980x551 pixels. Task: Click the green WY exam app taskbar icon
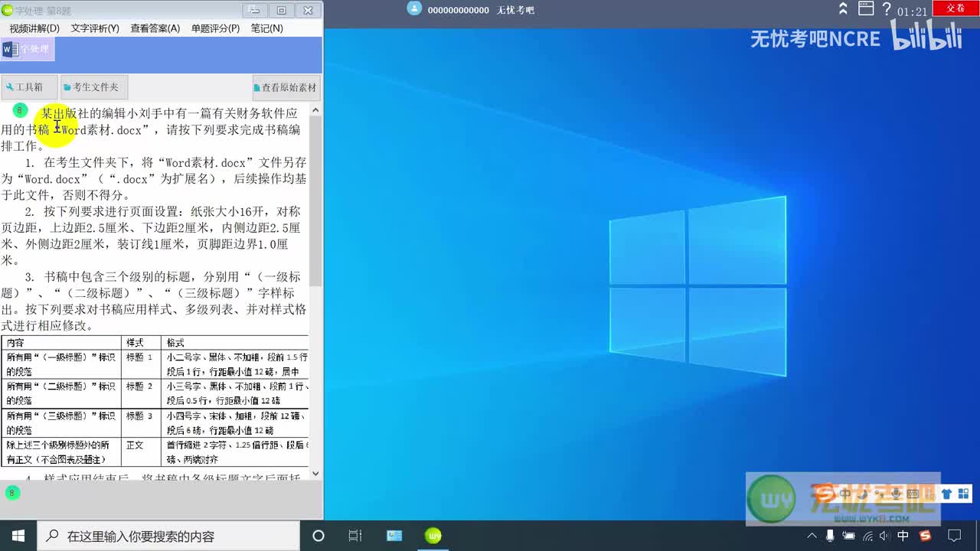(433, 536)
